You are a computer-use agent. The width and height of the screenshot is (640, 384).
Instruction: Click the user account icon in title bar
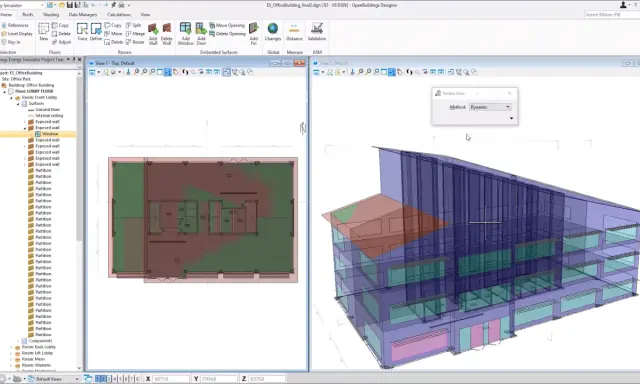623,5
